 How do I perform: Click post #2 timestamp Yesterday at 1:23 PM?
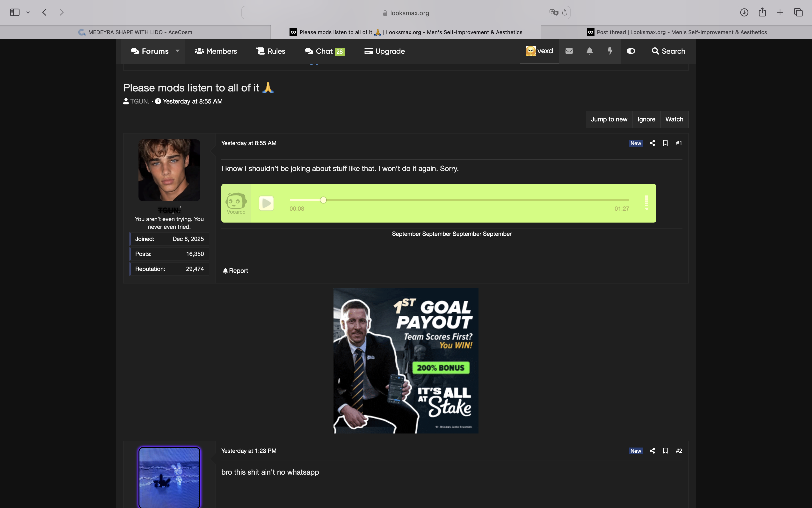coord(249,450)
